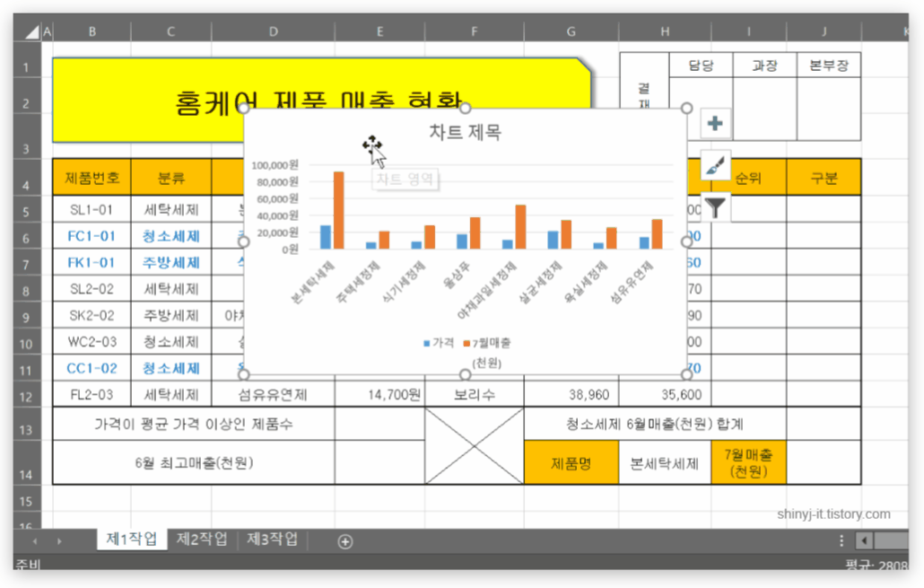Open the Chart Styles brush button

(715, 166)
